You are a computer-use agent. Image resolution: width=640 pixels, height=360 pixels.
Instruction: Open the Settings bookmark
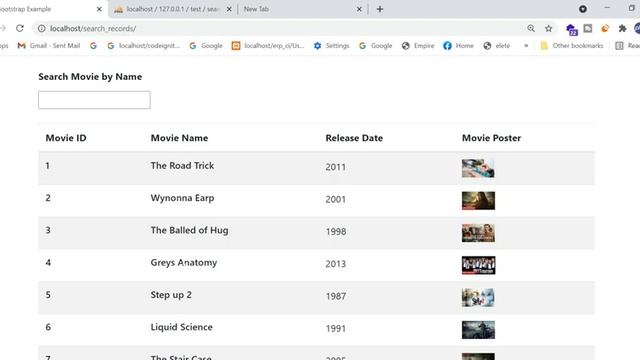tap(331, 46)
